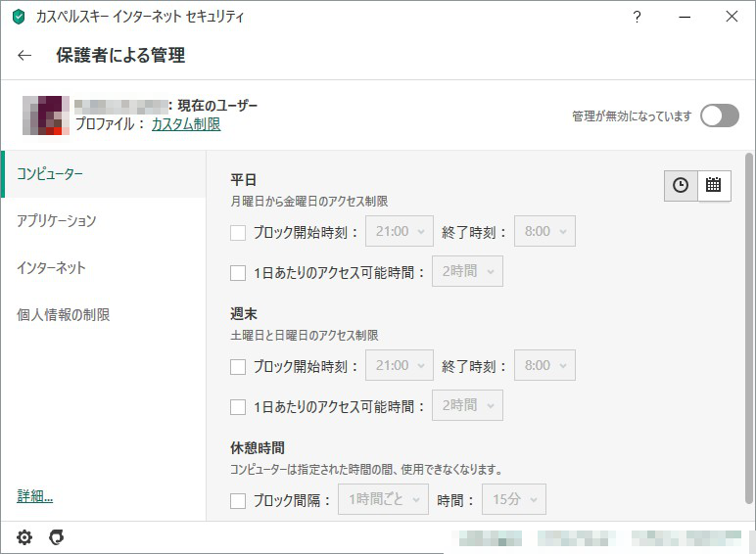Image resolution: width=756 pixels, height=554 pixels.
Task: Minimize the Kaspersky window
Action: [685, 17]
